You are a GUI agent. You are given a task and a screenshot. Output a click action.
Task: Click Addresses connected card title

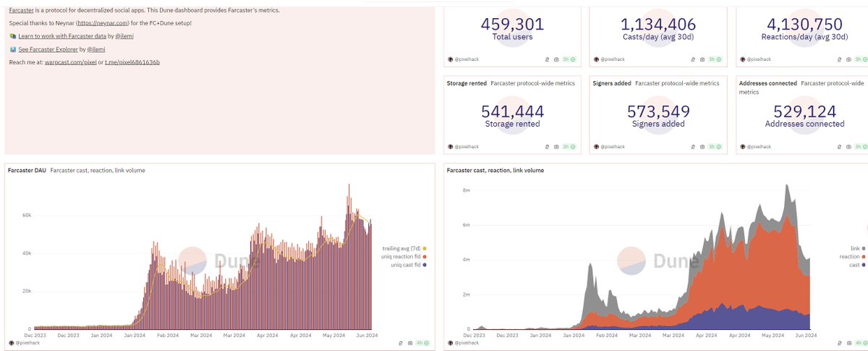[x=768, y=83]
